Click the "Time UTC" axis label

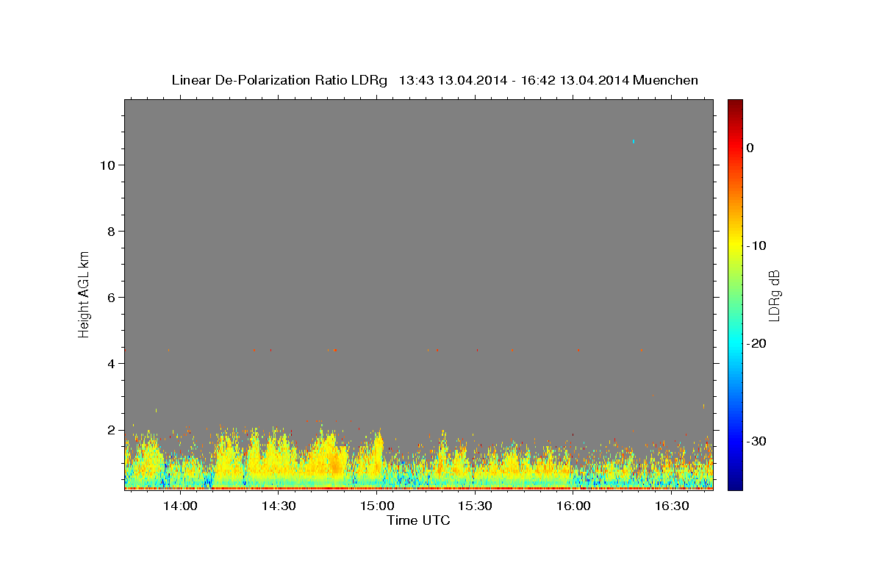pyautogui.click(x=418, y=520)
